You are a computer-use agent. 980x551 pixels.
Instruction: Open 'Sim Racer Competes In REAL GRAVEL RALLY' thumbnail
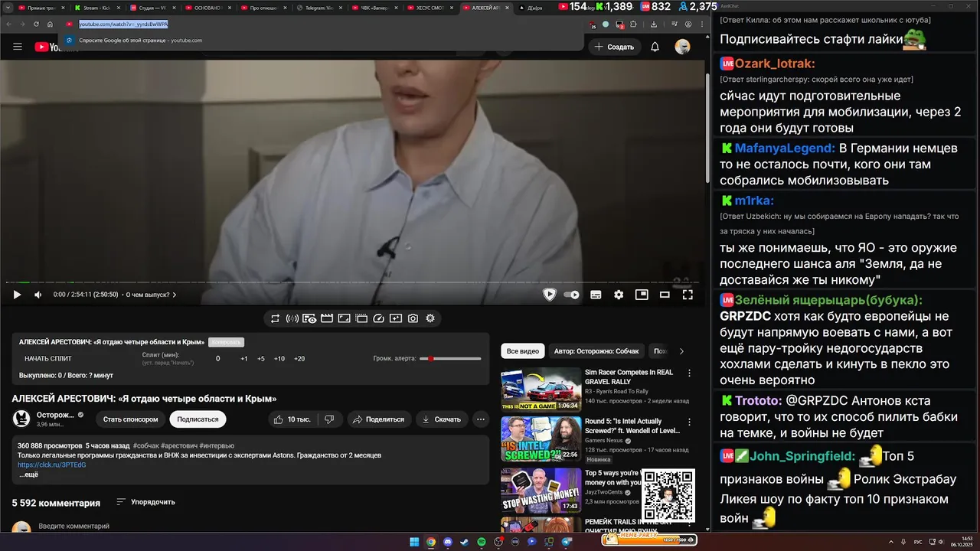[x=541, y=390]
